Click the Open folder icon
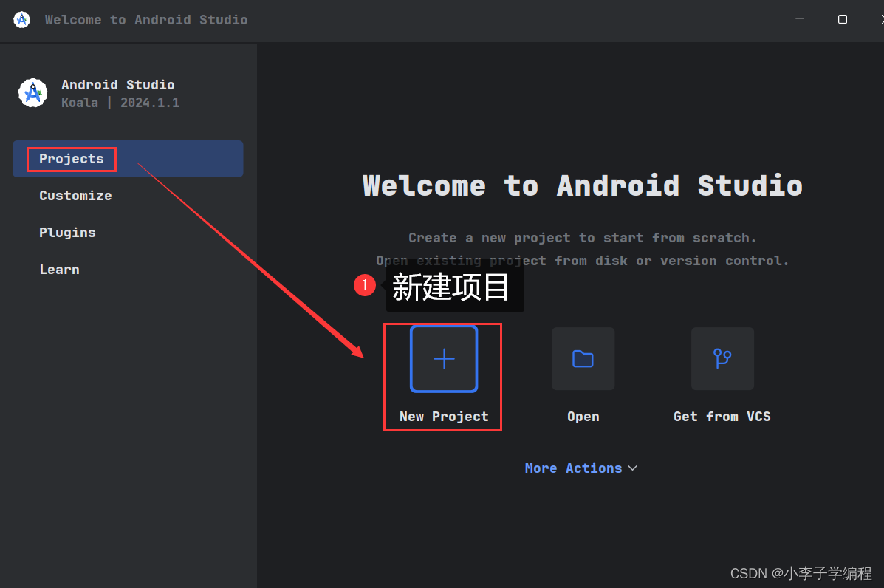 click(x=583, y=358)
